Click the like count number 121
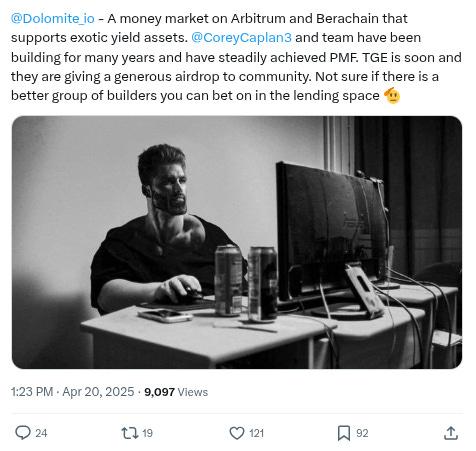476x451 pixels. click(256, 433)
